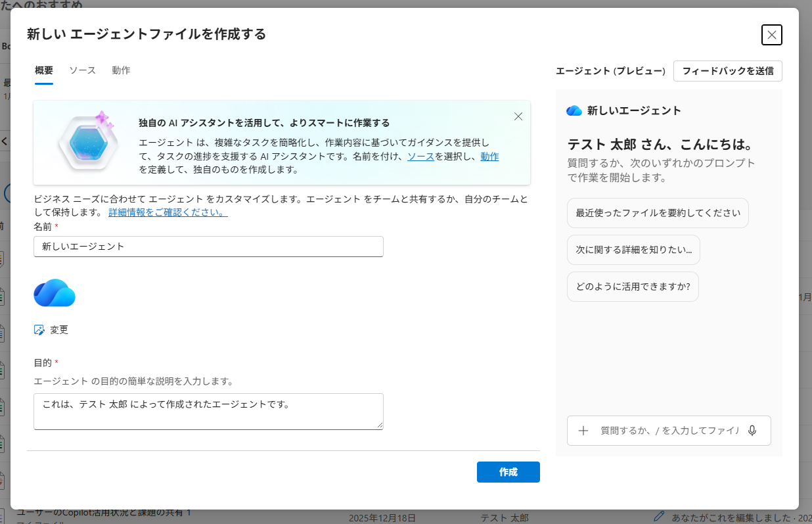Click the agent cloud avatar image
This screenshot has height=524, width=812.
point(55,293)
